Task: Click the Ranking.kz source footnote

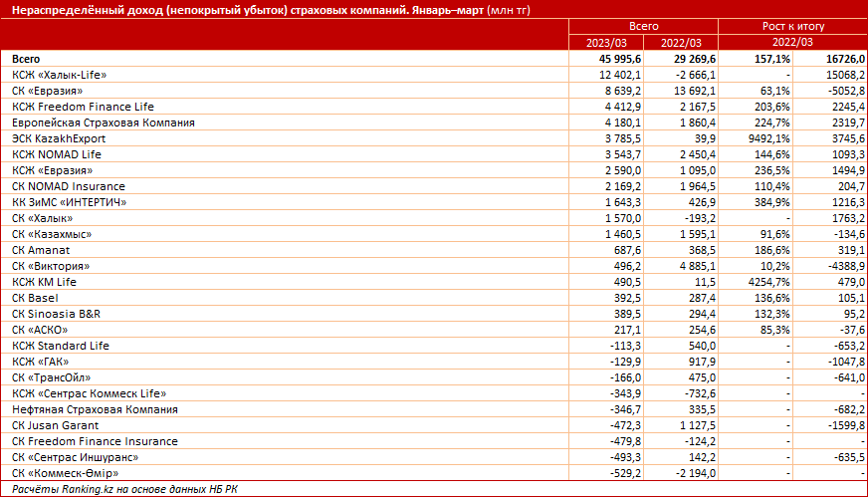Action: (124, 490)
